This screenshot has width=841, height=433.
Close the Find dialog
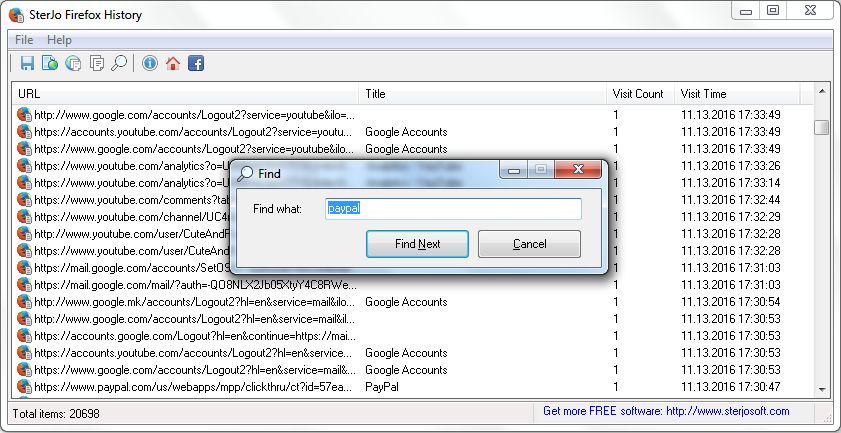[x=578, y=170]
